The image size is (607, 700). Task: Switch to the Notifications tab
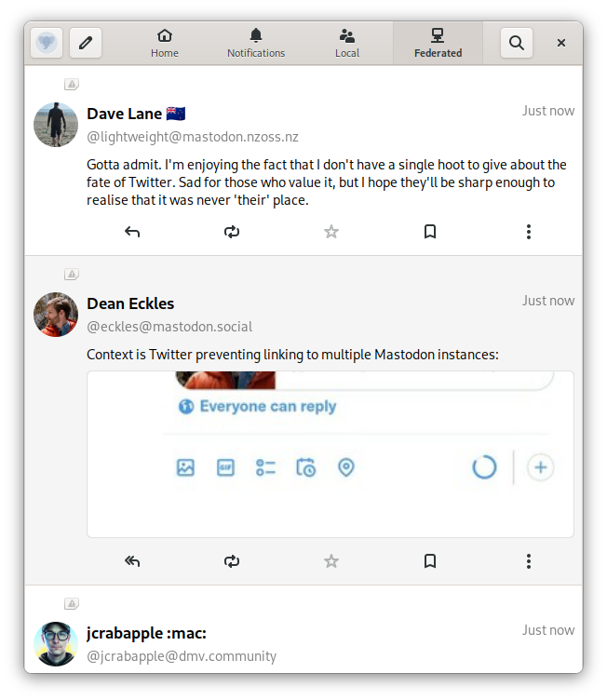pyautogui.click(x=256, y=43)
